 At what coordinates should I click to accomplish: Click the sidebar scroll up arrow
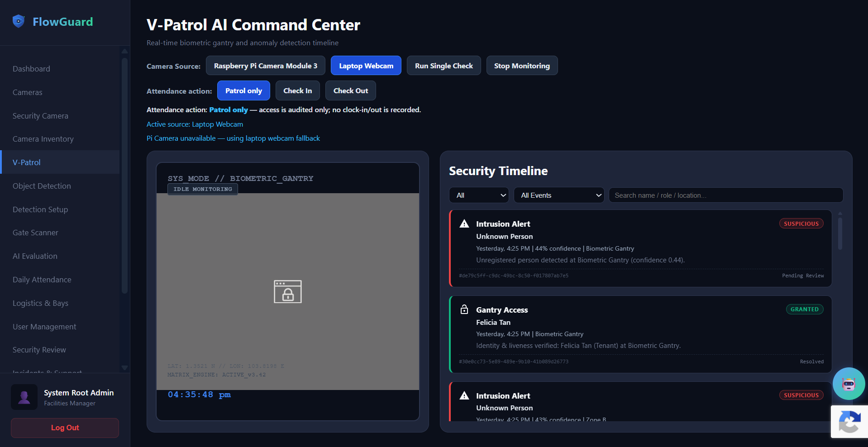pos(125,51)
